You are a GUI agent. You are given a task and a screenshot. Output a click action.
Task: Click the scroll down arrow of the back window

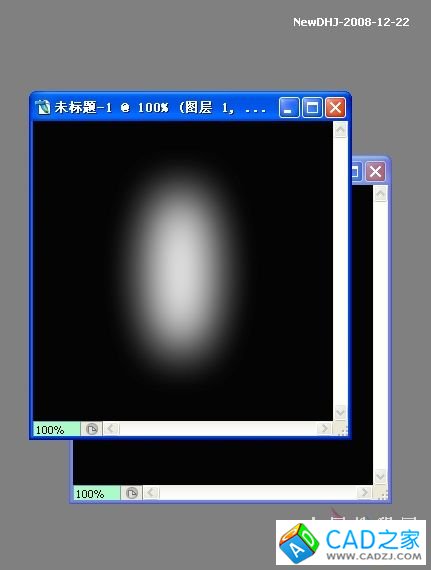point(380,476)
